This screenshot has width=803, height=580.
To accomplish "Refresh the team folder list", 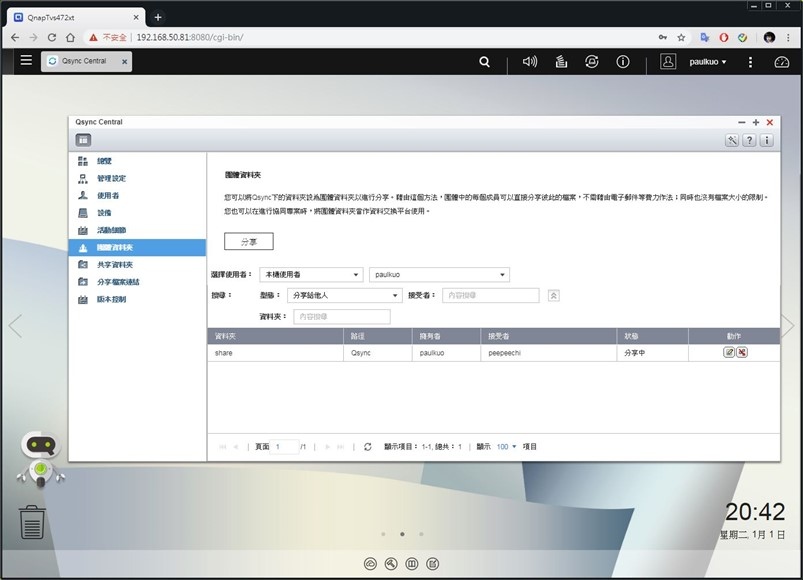I will pos(368,447).
